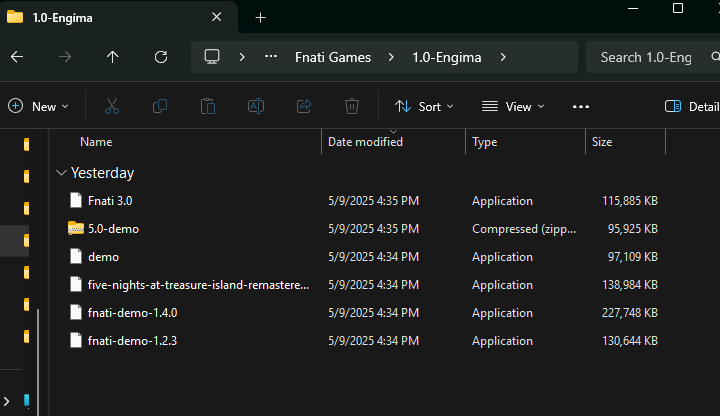
Task: Sort by Size column header
Action: [x=602, y=142]
